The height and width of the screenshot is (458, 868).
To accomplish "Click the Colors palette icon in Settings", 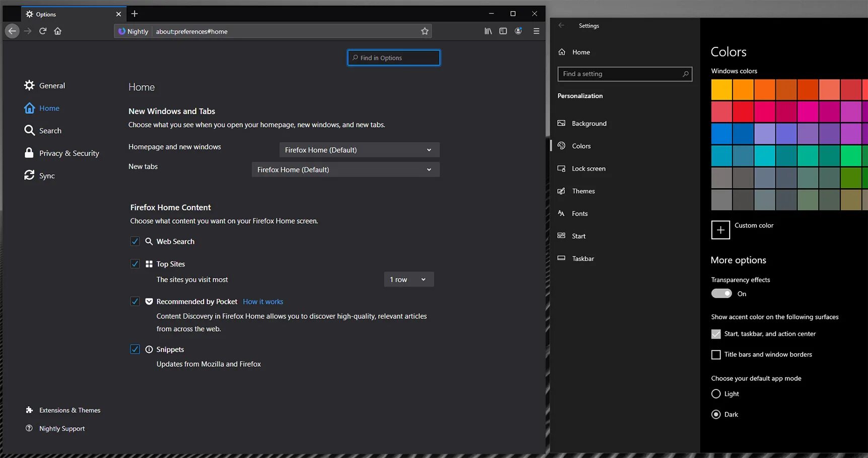I will coord(561,146).
